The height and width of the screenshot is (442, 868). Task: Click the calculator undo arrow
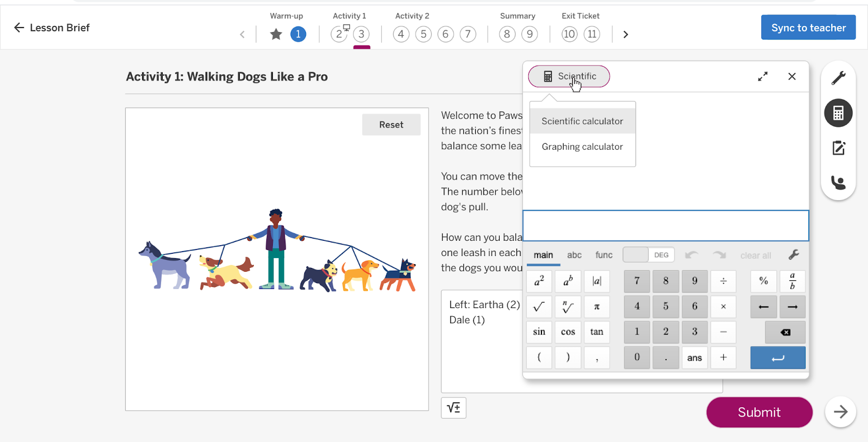pyautogui.click(x=691, y=255)
